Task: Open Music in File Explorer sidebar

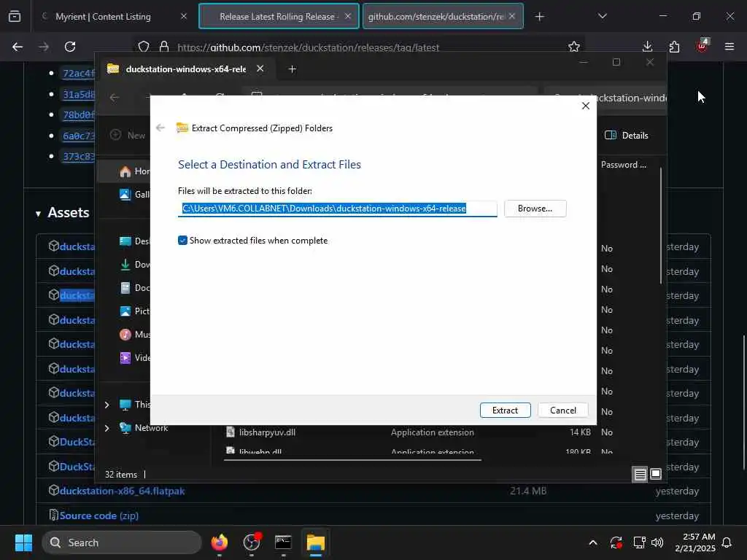Action: pyautogui.click(x=134, y=334)
